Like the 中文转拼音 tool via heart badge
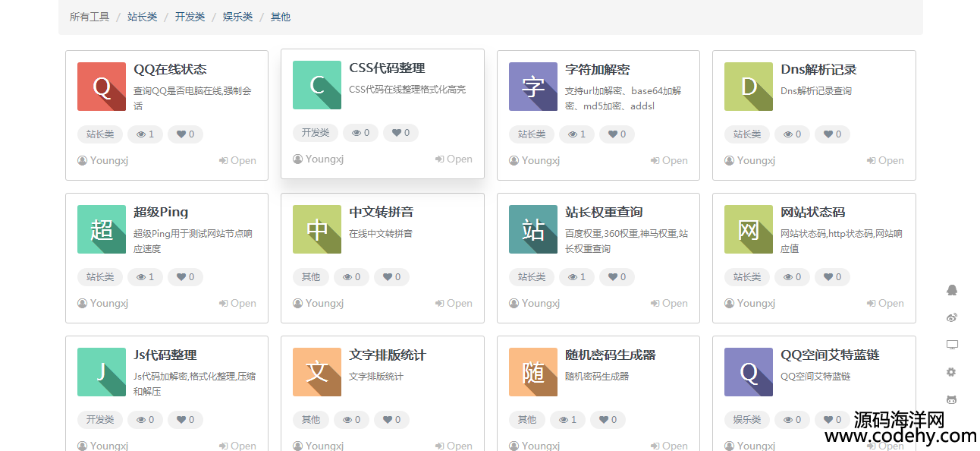The width and height of the screenshot is (980, 451). (392, 277)
